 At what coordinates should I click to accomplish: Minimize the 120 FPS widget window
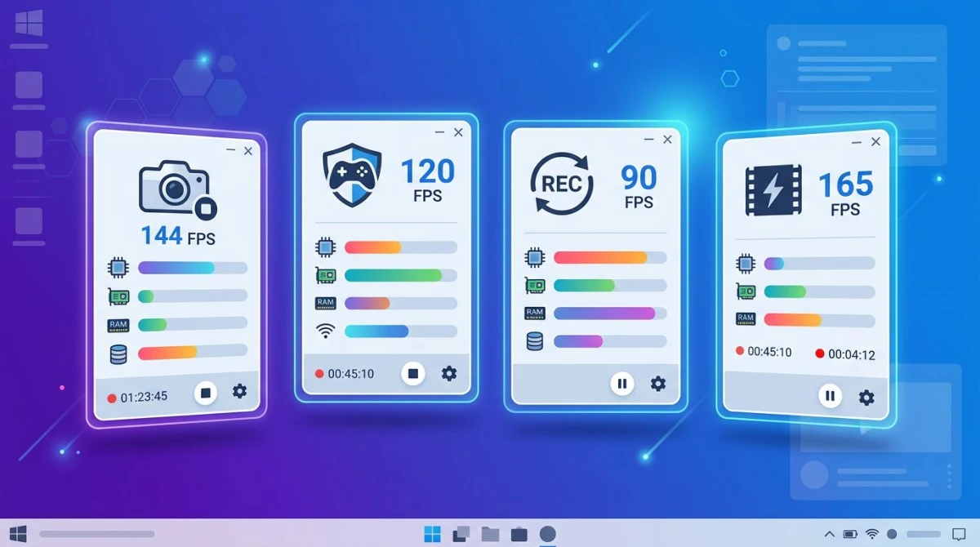[440, 132]
